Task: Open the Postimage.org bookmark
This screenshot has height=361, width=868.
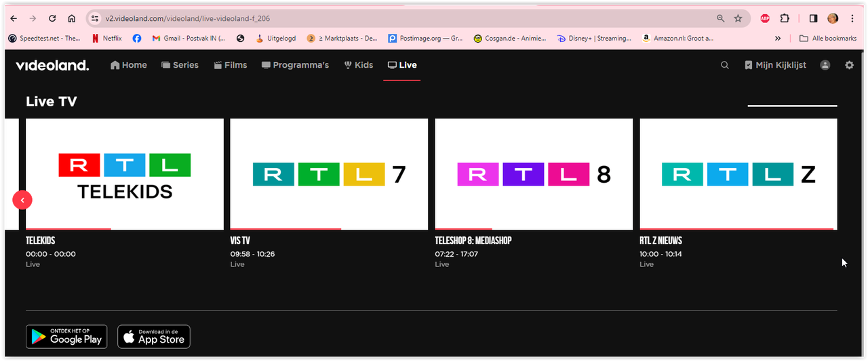Action: coord(425,39)
